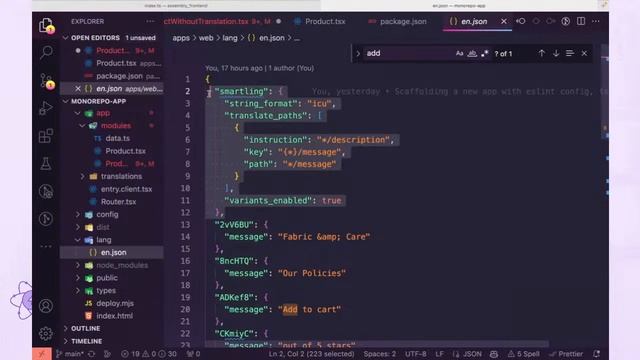Expand the translations folder
The width and height of the screenshot is (640, 360).
(82, 176)
